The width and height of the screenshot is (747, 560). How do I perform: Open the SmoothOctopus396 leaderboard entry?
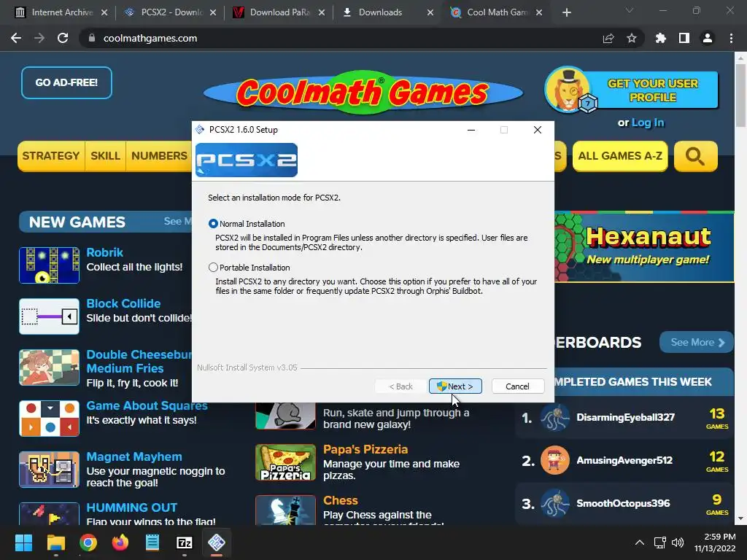pyautogui.click(x=624, y=503)
